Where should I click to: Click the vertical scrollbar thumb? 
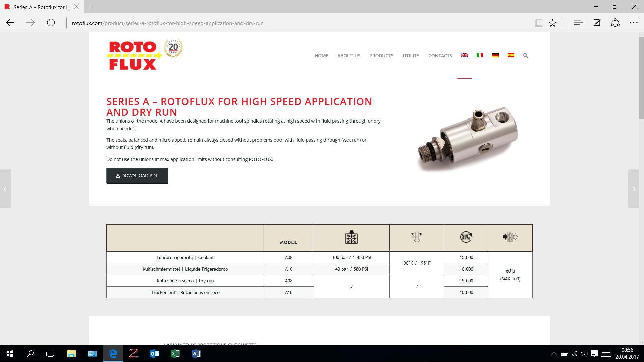pyautogui.click(x=641, y=78)
